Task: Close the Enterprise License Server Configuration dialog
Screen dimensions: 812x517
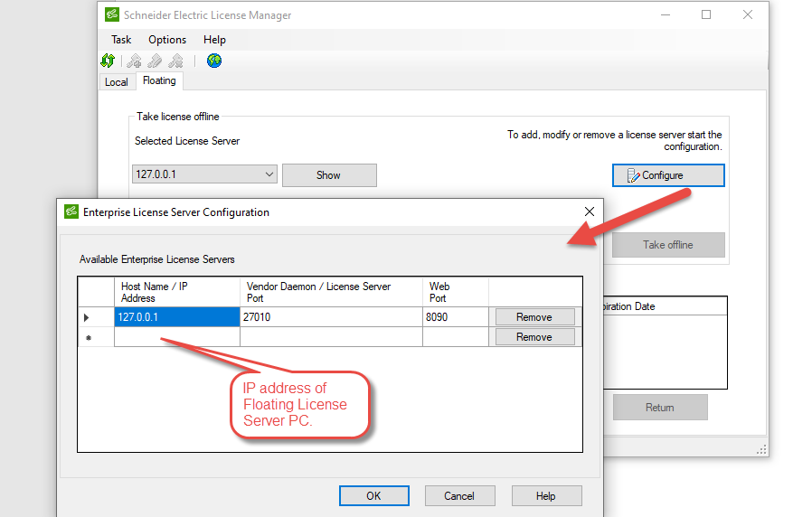Action: tap(590, 211)
